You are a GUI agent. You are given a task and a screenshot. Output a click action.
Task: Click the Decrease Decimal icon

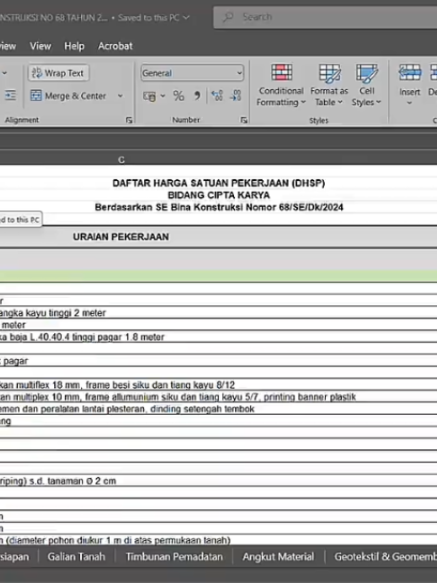click(235, 96)
